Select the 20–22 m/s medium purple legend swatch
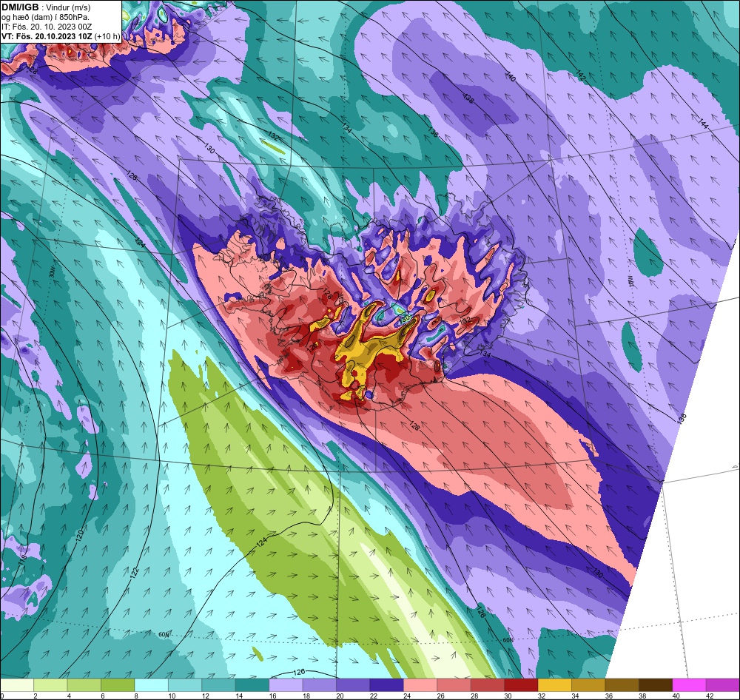 (x=353, y=685)
